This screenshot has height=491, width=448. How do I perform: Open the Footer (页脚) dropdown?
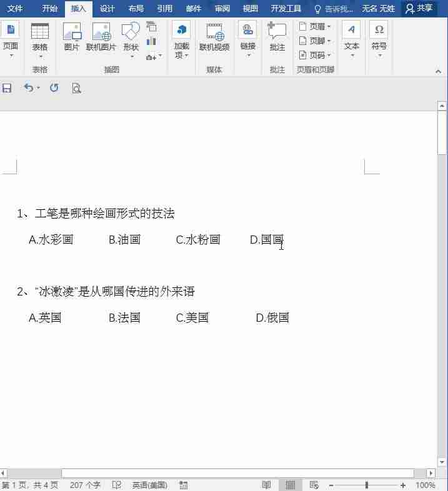point(314,41)
